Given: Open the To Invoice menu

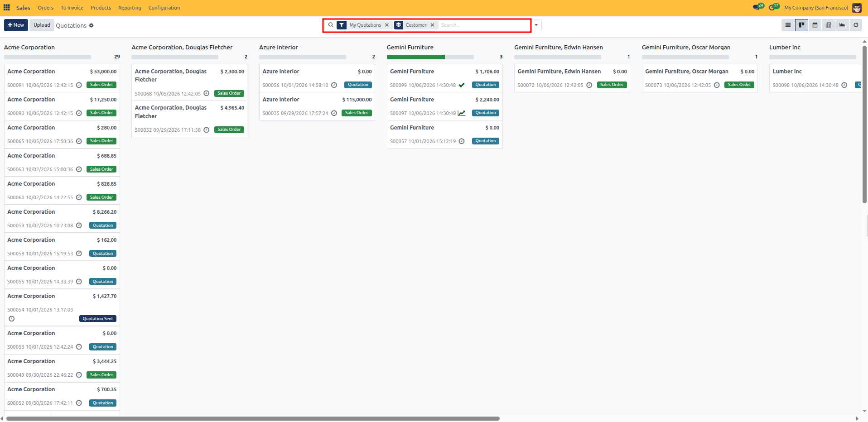Looking at the screenshot, I should coord(72,8).
